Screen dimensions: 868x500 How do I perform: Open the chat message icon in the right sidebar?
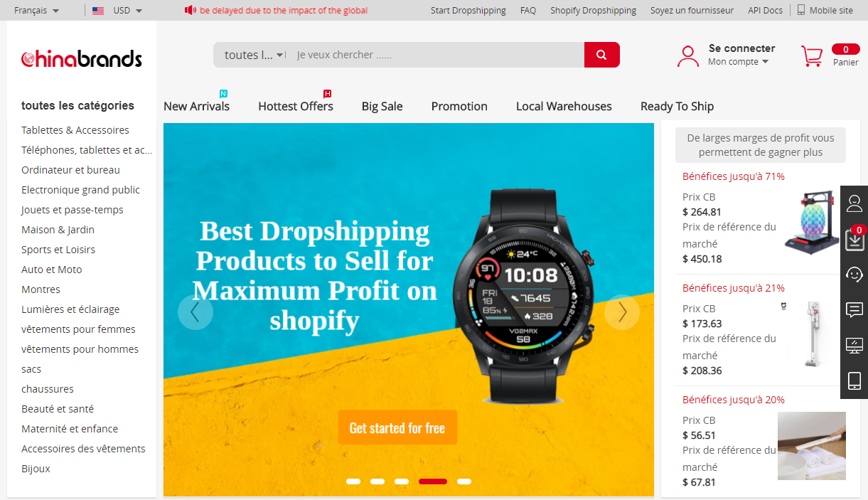(x=854, y=310)
